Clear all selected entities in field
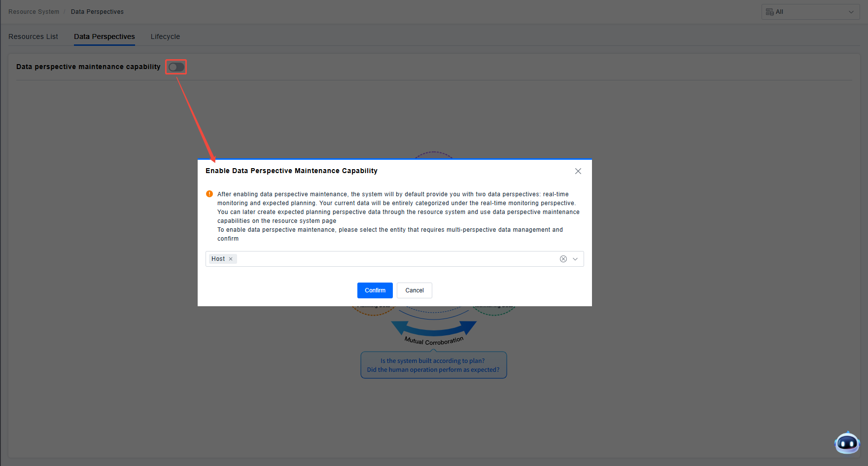868x466 pixels. tap(563, 259)
